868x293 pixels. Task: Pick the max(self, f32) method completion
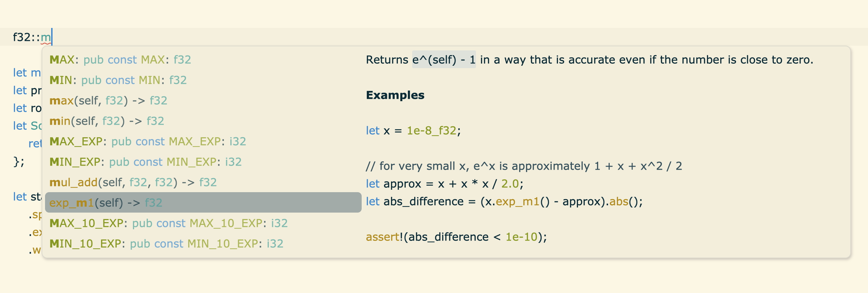[x=108, y=101]
